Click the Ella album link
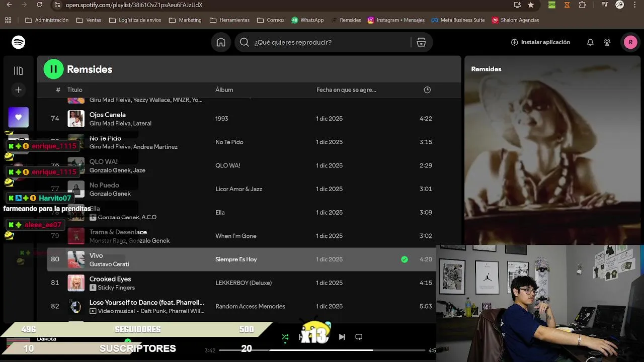644x362 pixels. pos(220,213)
